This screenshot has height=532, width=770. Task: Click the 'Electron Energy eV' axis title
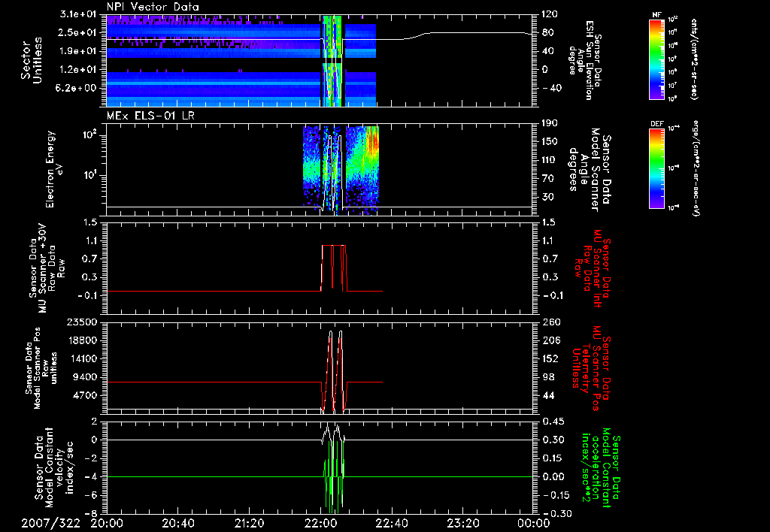tap(53, 169)
